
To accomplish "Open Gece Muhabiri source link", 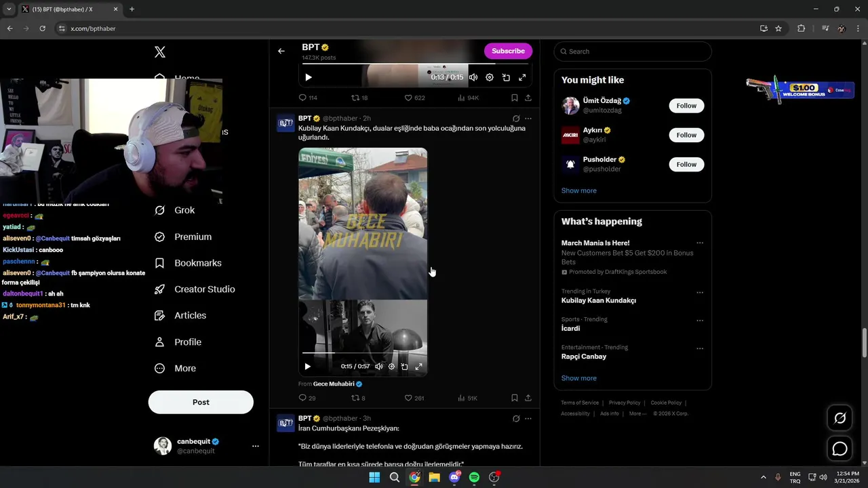I will pyautogui.click(x=334, y=384).
